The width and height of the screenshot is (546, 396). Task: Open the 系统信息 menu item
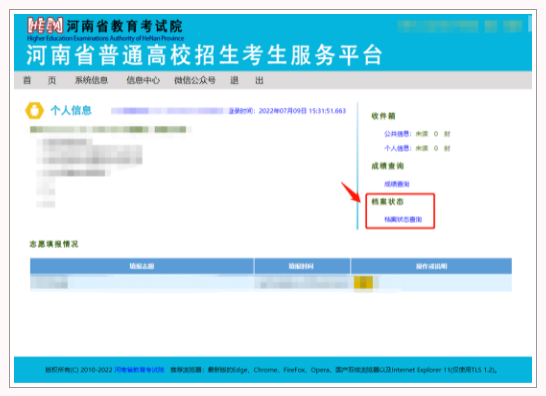coord(91,80)
